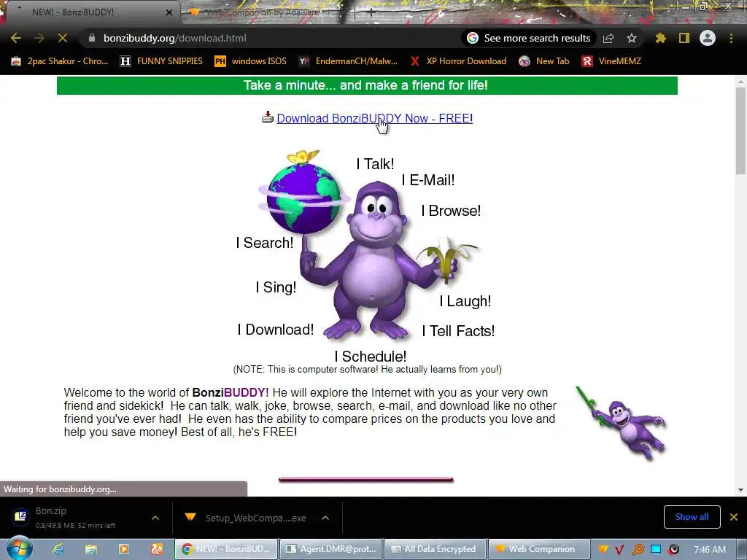Close the NEW! - BonziBUDDY! tab
Image resolution: width=747 pixels, height=560 pixels.
pyautogui.click(x=169, y=12)
